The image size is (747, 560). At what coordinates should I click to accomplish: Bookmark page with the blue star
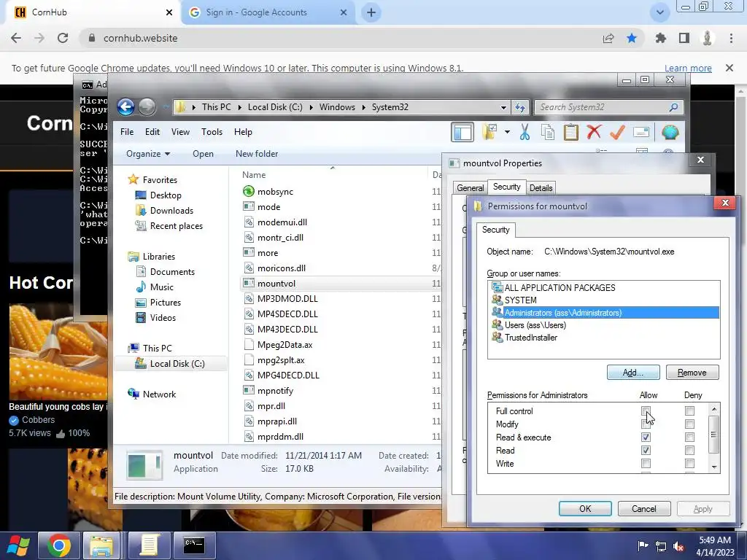click(632, 38)
